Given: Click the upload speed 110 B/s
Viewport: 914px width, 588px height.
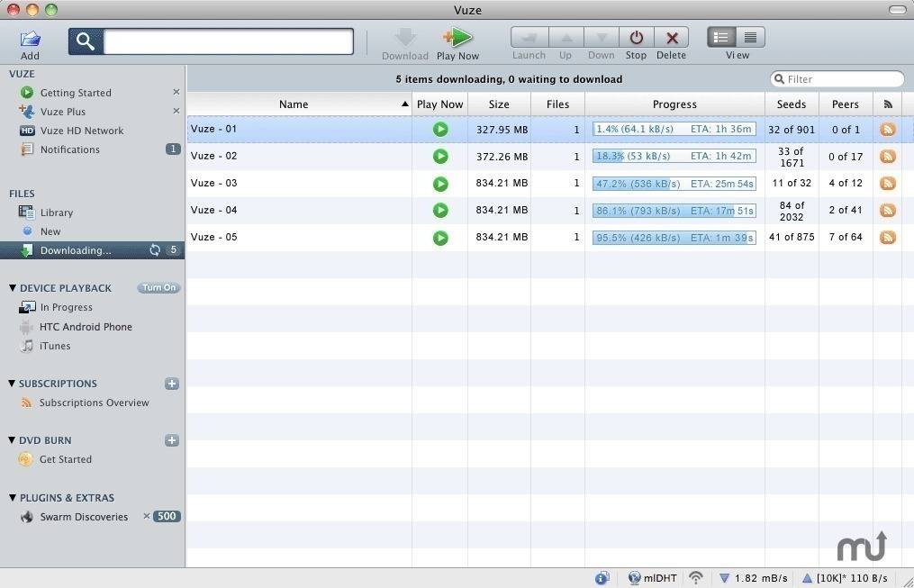Looking at the screenshot, I should click(845, 578).
